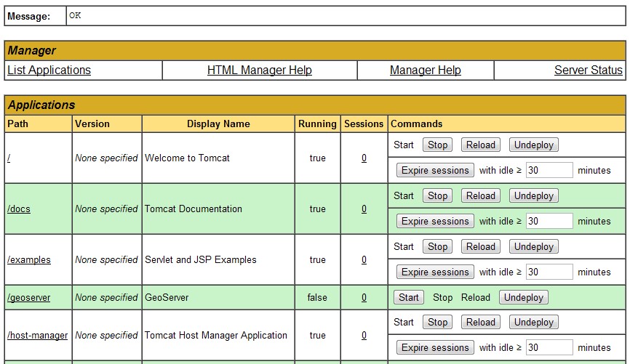630x364 pixels.
Task: Expire sessions for /examples application
Action: (x=435, y=272)
